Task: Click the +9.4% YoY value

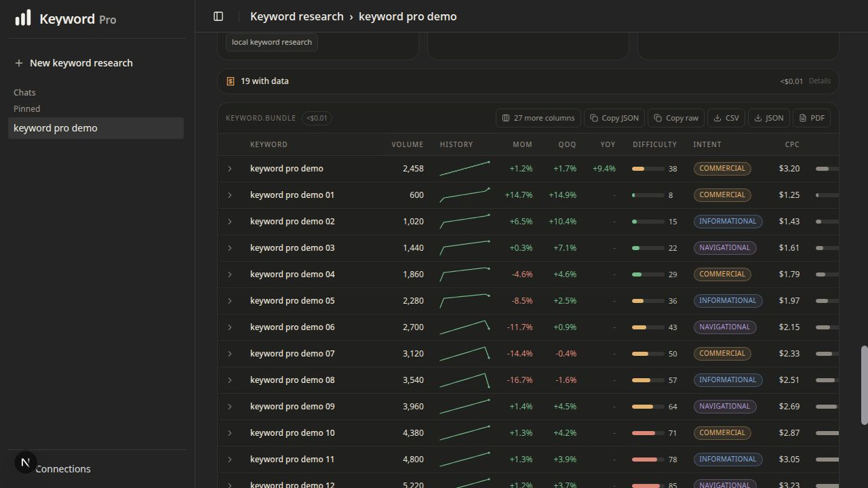Action: point(604,169)
